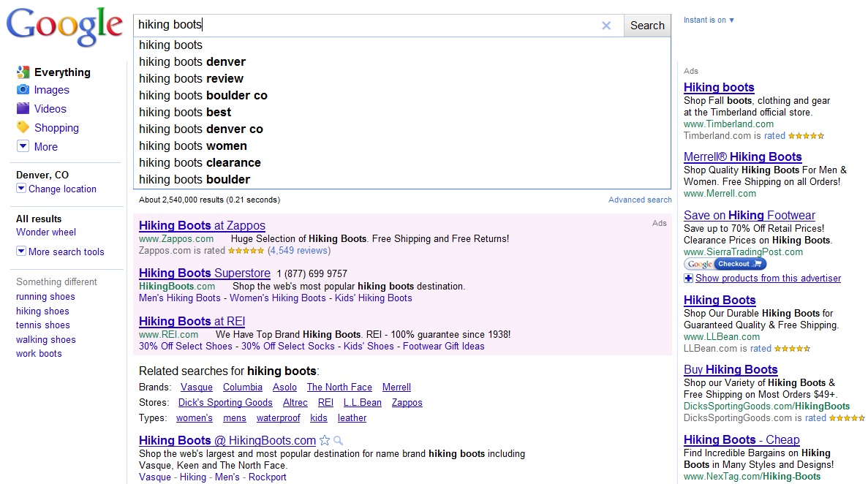Viewport: 868px width, 484px height.
Task: Click related store Dick's Sporting Goods
Action: coord(225,403)
